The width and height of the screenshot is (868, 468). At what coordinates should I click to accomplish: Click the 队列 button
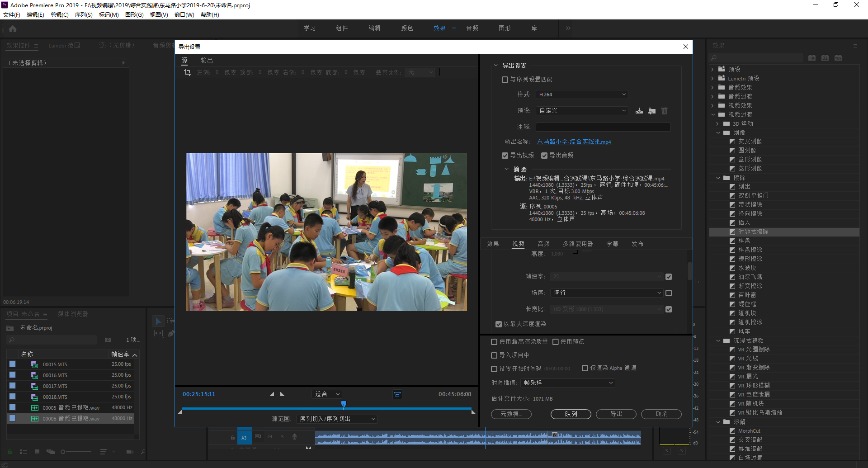tap(571, 414)
